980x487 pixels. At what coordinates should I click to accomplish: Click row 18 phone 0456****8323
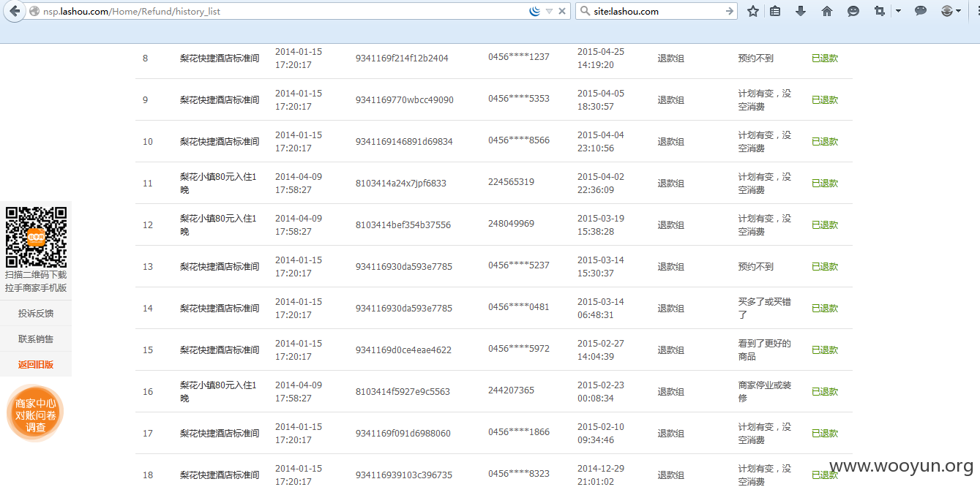(519, 473)
